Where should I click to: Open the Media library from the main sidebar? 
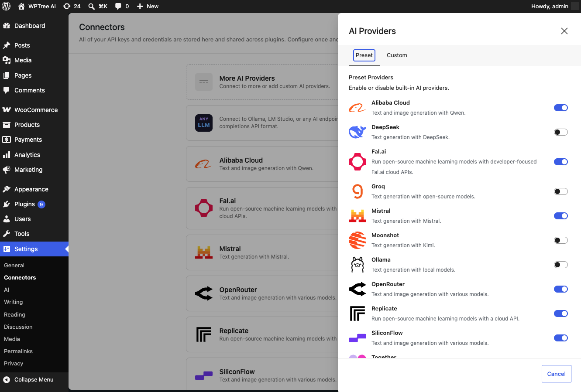34,60
